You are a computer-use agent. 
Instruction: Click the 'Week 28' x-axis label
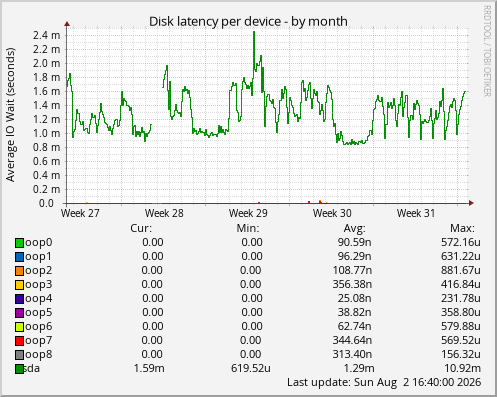tap(164, 213)
